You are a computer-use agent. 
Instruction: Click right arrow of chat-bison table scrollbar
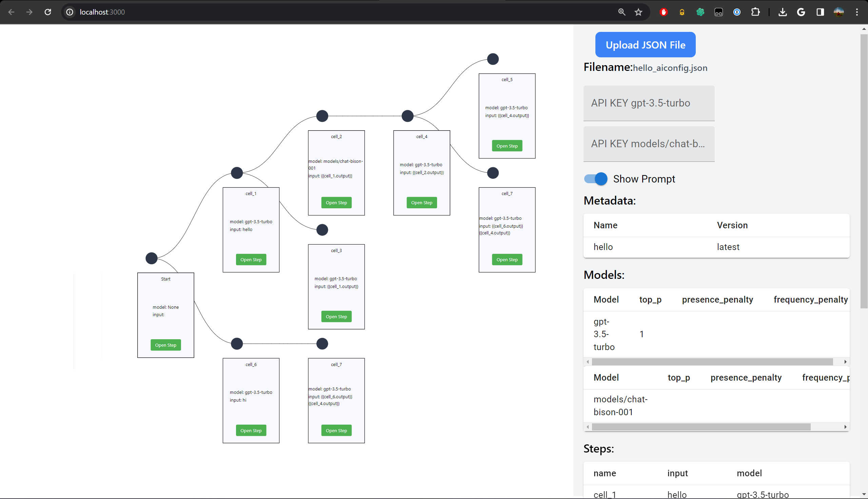tap(845, 427)
